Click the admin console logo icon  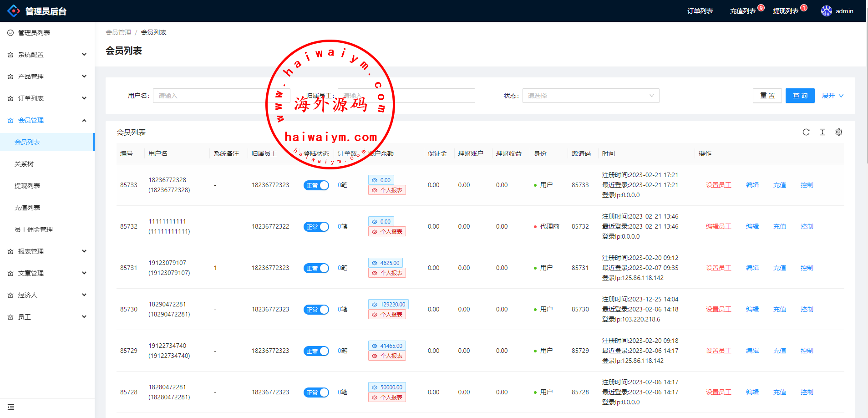click(14, 11)
